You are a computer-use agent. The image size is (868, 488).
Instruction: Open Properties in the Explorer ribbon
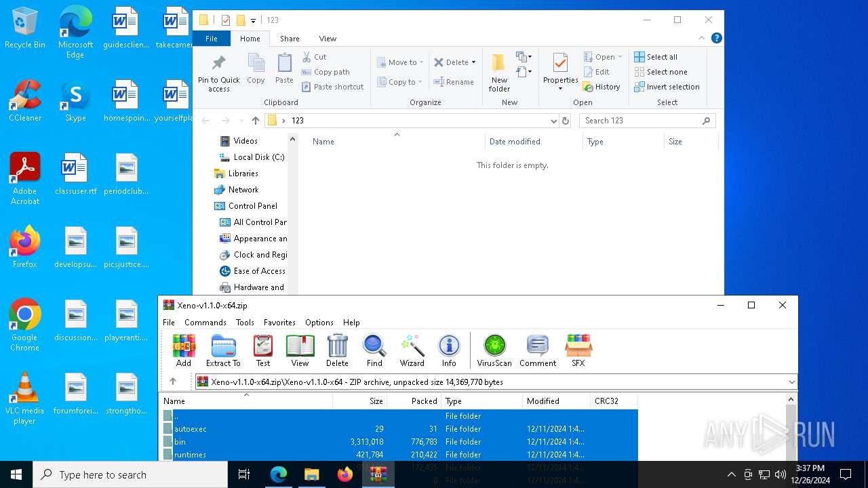point(560,72)
